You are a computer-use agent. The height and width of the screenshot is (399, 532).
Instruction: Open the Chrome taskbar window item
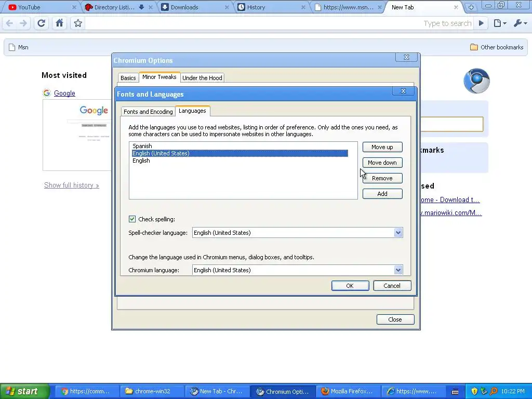(87, 391)
